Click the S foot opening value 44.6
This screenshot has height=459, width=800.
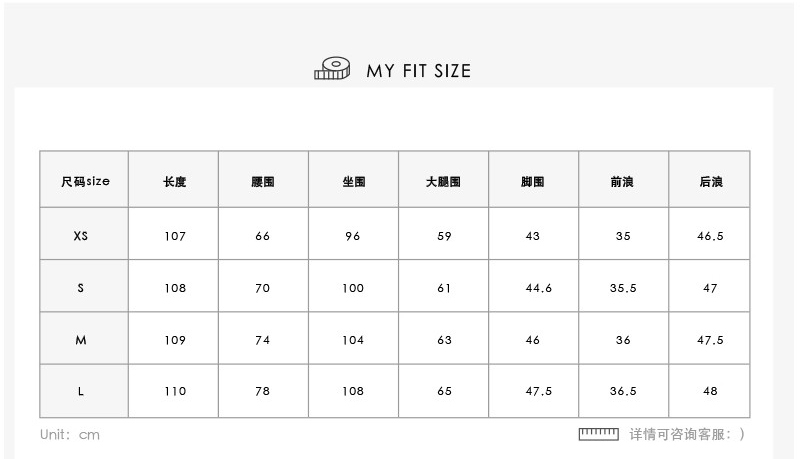click(538, 288)
